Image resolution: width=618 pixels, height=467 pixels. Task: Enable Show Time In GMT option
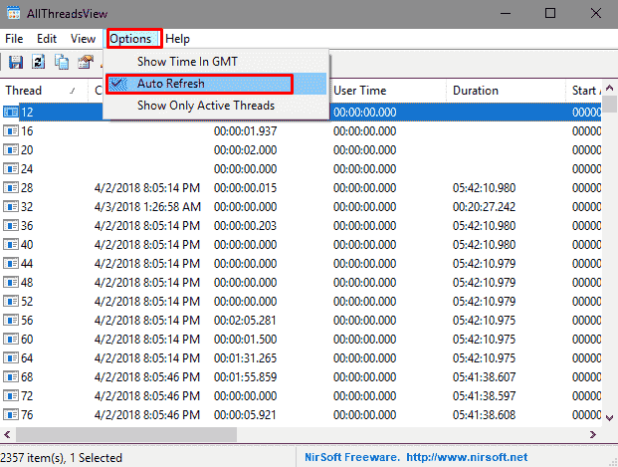(216, 62)
